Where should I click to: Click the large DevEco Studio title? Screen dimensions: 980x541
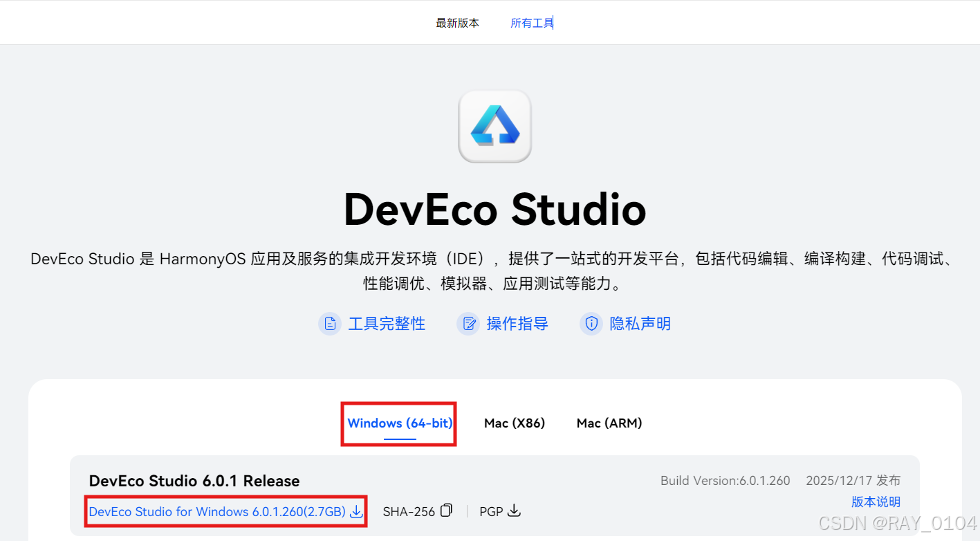pos(495,209)
